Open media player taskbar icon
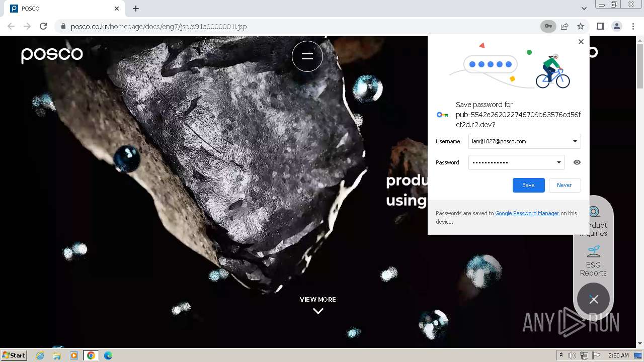This screenshot has height=362, width=644. [x=74, y=355]
